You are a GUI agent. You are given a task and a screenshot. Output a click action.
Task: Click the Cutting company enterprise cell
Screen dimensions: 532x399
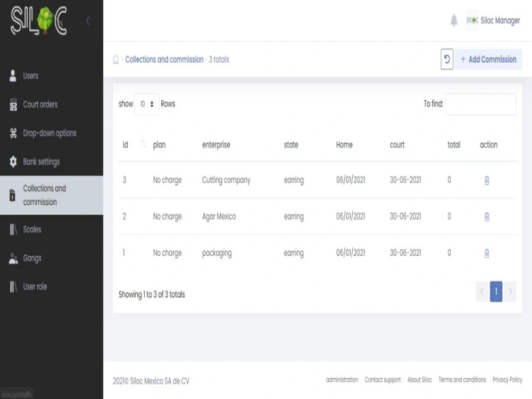pos(226,180)
